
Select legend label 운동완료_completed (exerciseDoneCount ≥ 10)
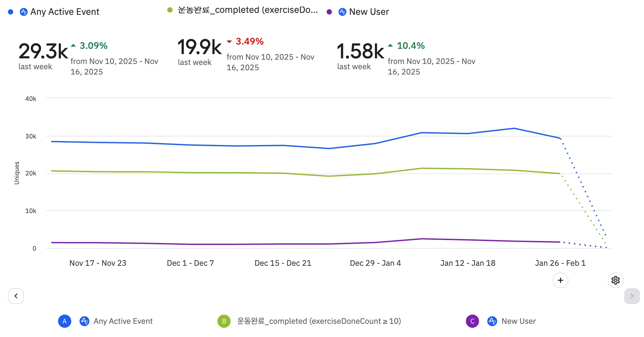319,321
